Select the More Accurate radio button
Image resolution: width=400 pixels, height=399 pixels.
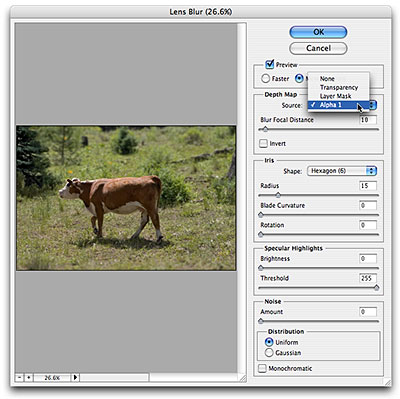tap(299, 79)
